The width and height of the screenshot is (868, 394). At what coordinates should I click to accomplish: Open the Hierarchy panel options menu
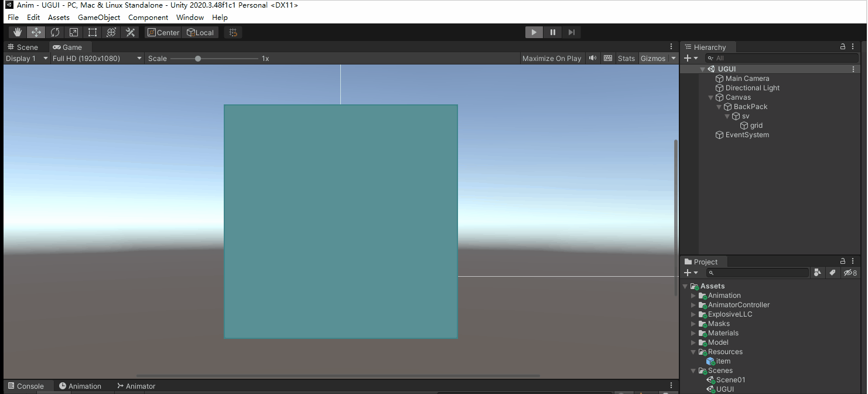[853, 47]
